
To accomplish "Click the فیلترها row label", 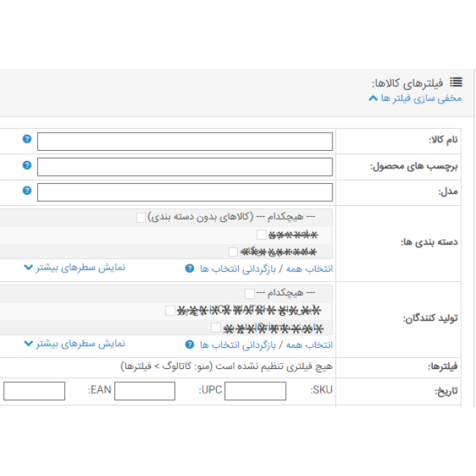I will tap(443, 367).
